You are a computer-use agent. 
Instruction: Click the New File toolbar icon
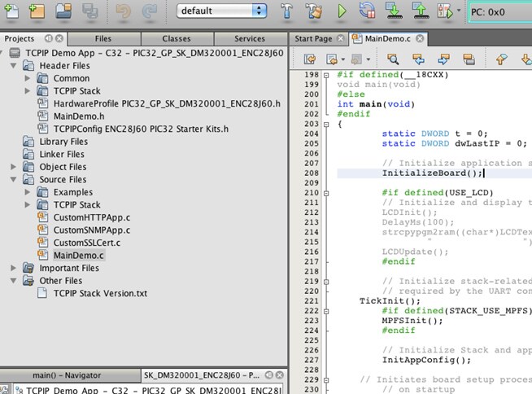[11, 11]
